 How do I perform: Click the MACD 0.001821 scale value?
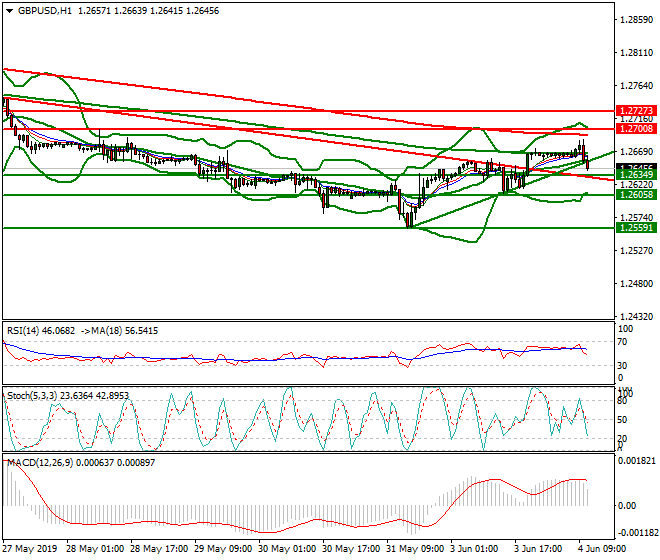point(636,461)
